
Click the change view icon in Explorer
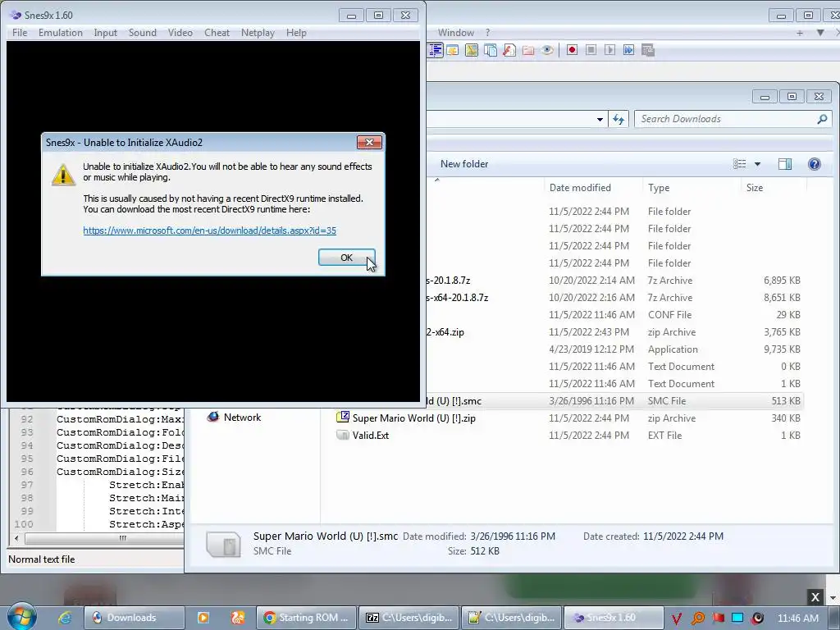tap(739, 164)
